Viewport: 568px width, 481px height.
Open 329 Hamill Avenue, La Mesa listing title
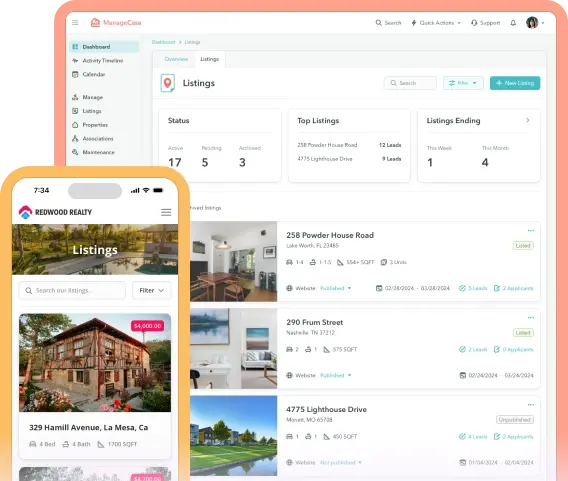coord(88,427)
